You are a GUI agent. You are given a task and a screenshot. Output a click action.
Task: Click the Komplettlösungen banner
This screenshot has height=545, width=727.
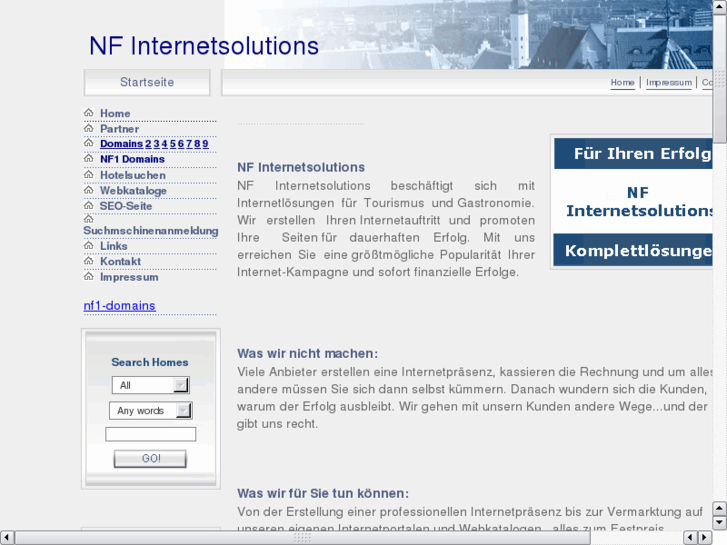click(x=633, y=250)
